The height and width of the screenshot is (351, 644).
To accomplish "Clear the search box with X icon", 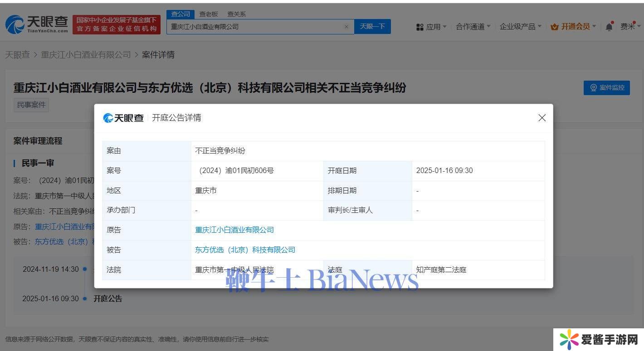I will coord(346,27).
